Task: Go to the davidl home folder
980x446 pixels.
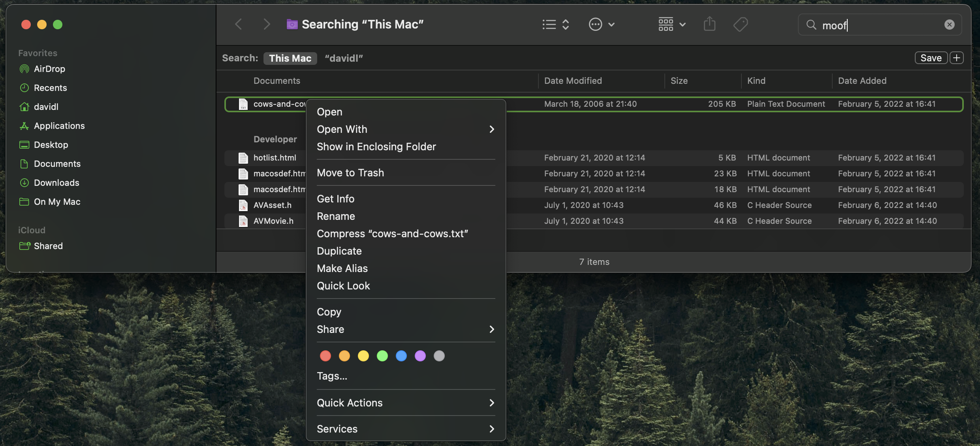Action: click(46, 107)
